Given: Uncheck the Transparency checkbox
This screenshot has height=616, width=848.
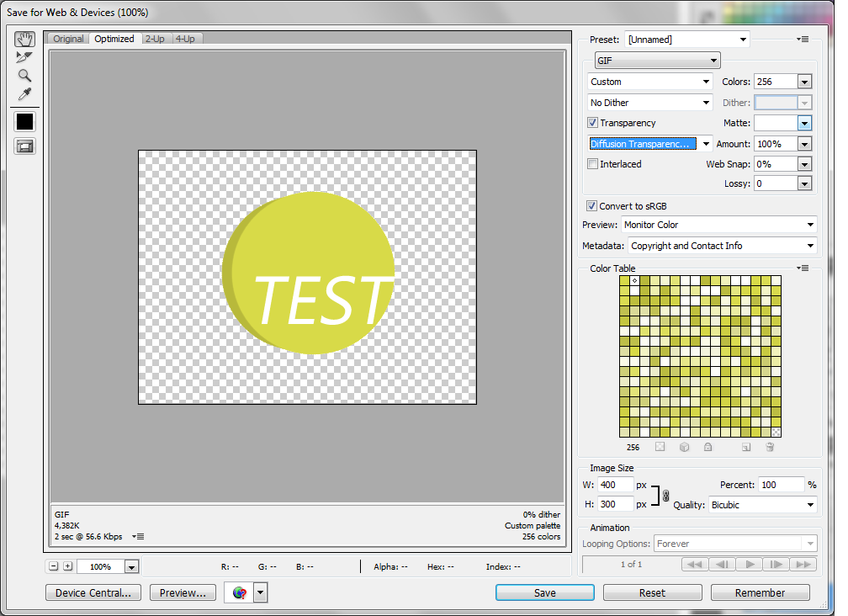Looking at the screenshot, I should pyautogui.click(x=593, y=123).
